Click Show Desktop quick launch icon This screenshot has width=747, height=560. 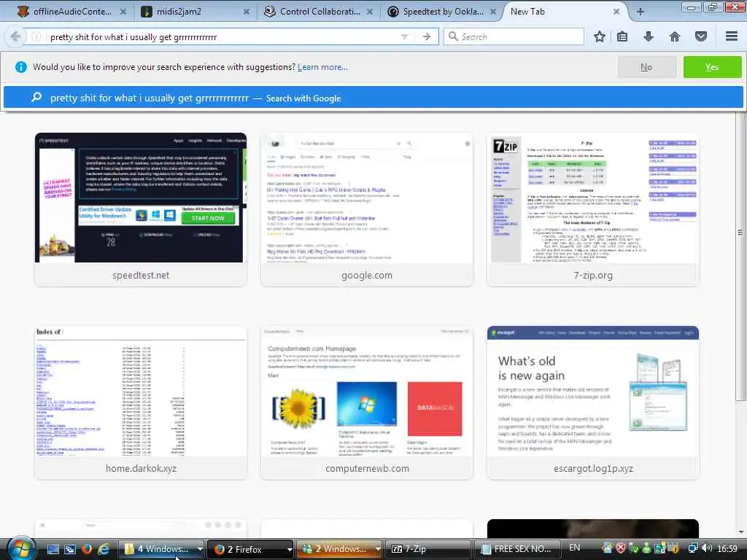[53, 549]
